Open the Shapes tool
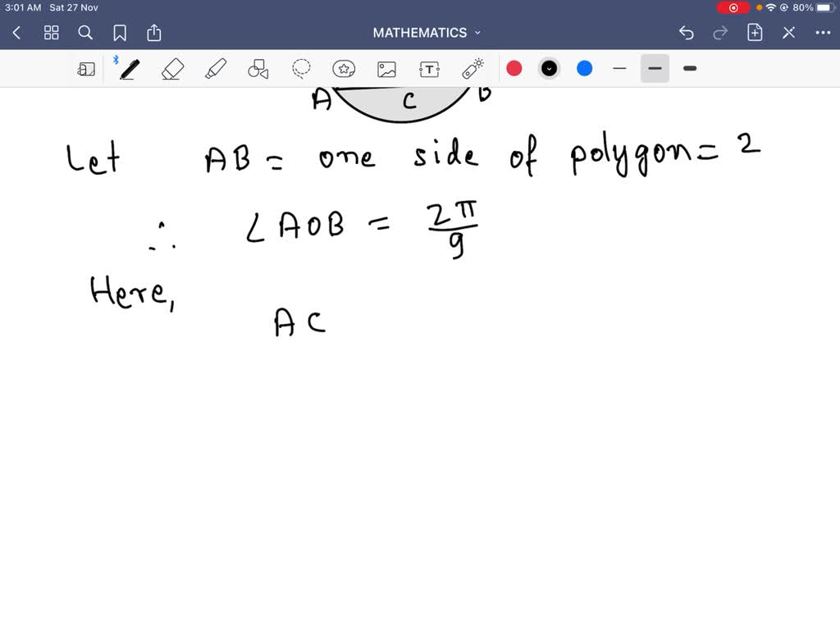The width and height of the screenshot is (840, 630). (258, 68)
